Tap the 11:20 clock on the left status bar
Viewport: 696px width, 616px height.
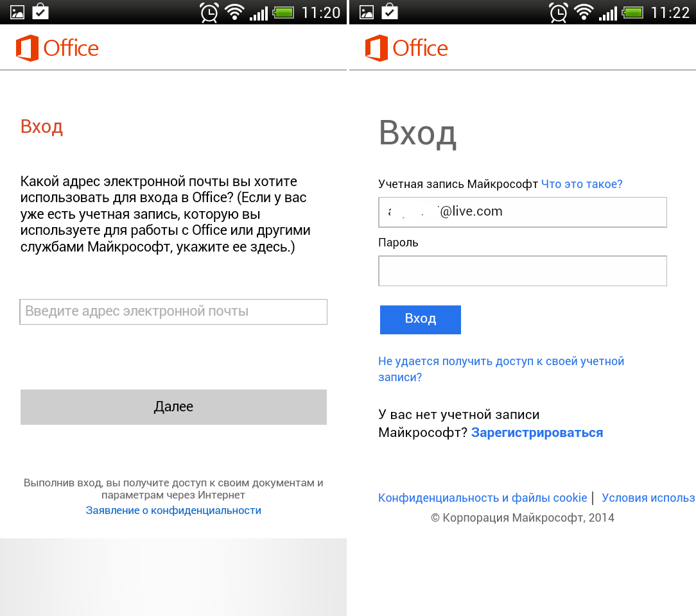pyautogui.click(x=321, y=12)
